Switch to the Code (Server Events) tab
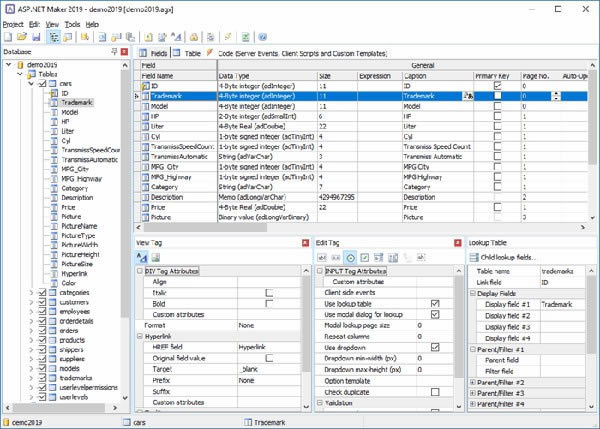Viewport: 600px width, 429px height. [298, 53]
